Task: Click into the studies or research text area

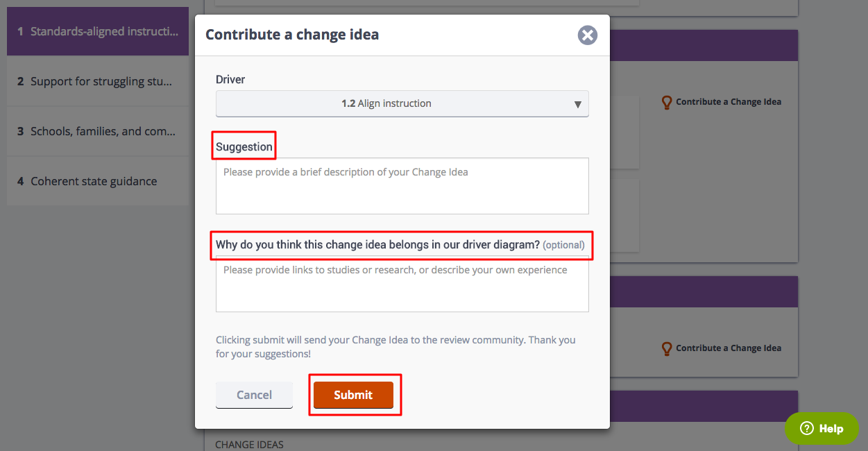Action: click(x=402, y=284)
